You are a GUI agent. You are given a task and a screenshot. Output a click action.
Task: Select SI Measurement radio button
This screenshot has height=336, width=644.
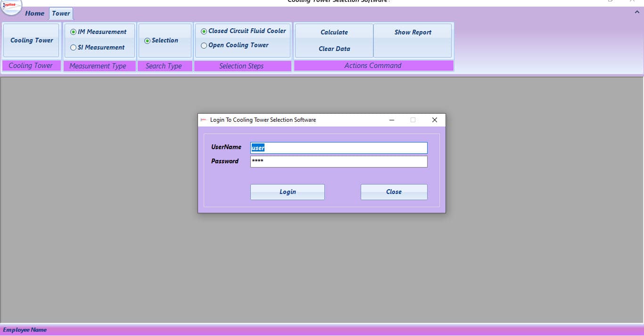point(98,48)
